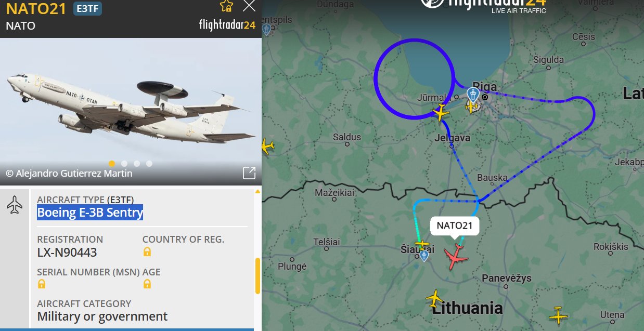Close the NATO21 flight details panel
This screenshot has width=644, height=331.
click(x=249, y=6)
